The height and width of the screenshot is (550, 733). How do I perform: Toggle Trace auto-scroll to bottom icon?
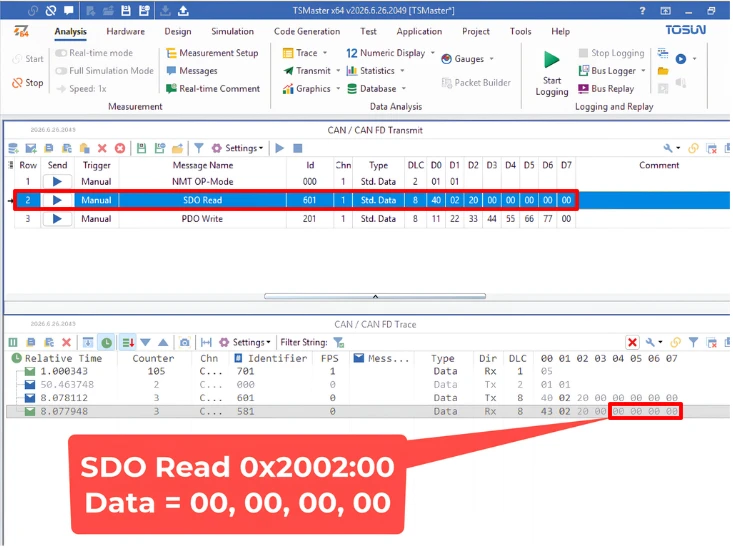point(88,342)
